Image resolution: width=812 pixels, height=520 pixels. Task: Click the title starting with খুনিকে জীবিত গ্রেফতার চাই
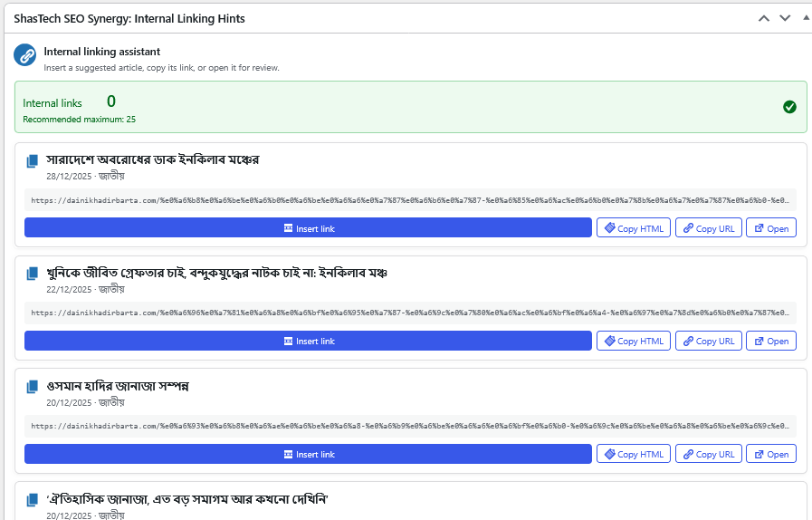[x=217, y=273]
